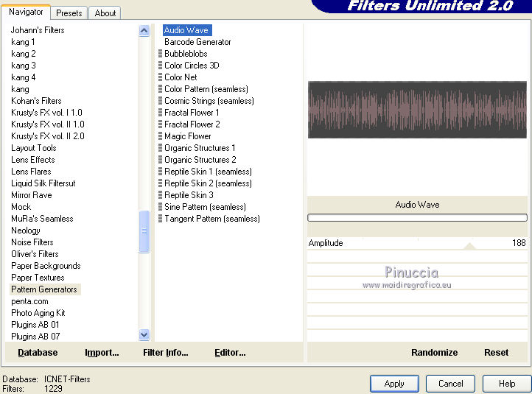Click the Magic Flower grip icon

tap(160, 136)
